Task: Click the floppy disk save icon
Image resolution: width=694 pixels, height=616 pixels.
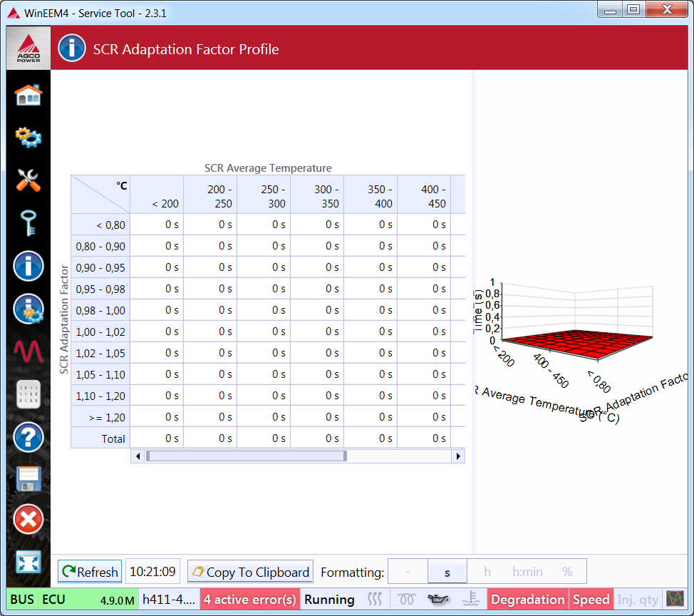Action: point(29,478)
